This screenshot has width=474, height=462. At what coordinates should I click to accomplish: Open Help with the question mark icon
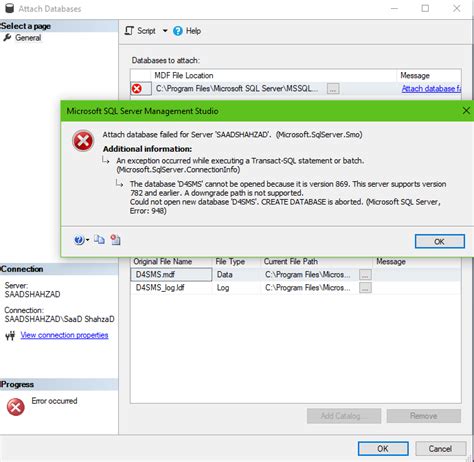click(178, 31)
